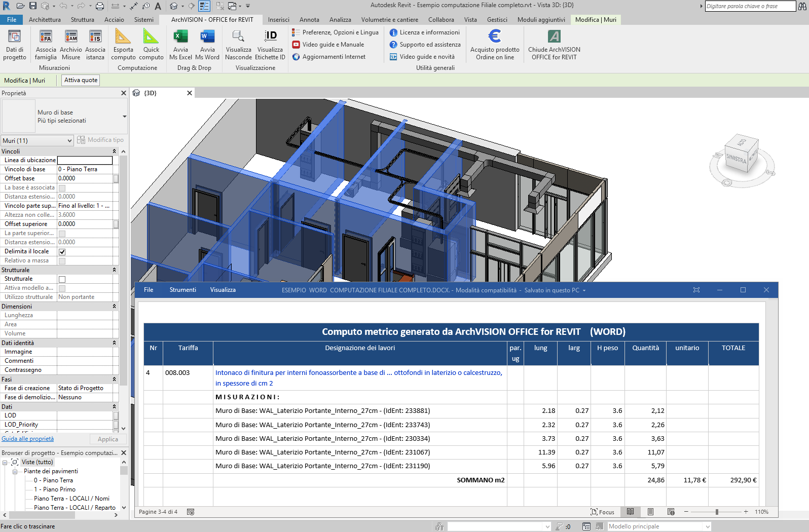Switch to Web layout view in Word
The width and height of the screenshot is (809, 532).
coord(671,512)
